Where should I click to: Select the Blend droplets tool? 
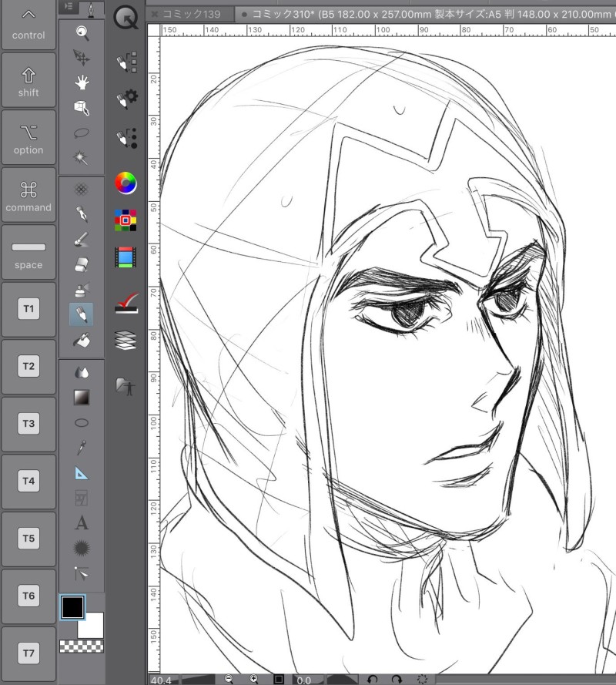coord(82,372)
